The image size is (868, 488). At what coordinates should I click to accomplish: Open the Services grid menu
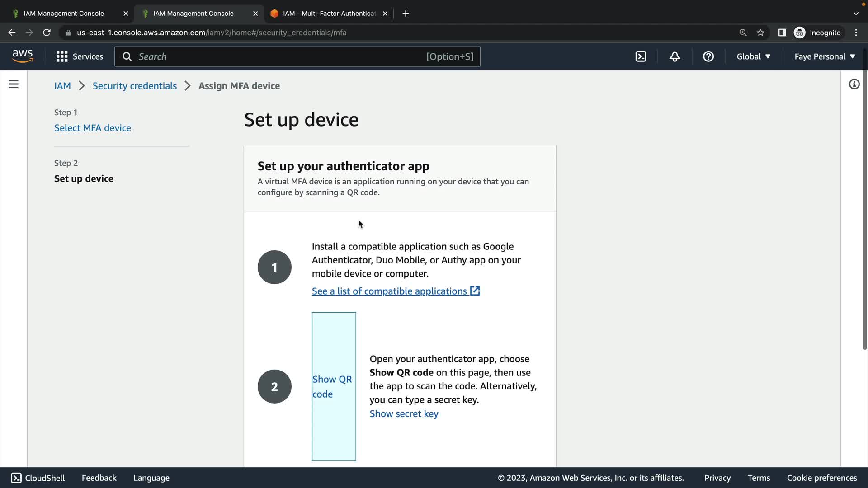[80, 56]
